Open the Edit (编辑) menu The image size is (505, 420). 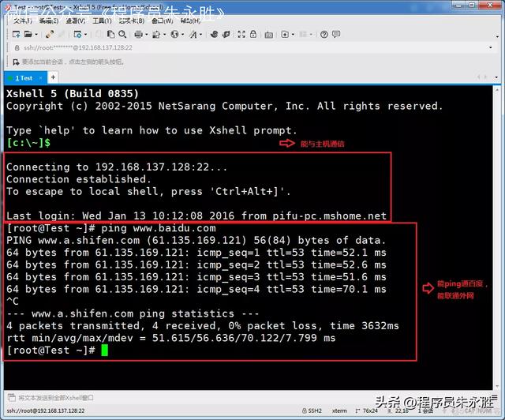49,21
